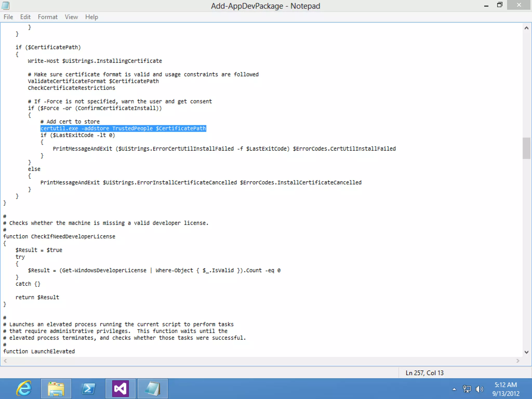Open the Format menu
Image resolution: width=532 pixels, height=399 pixels.
click(x=48, y=17)
